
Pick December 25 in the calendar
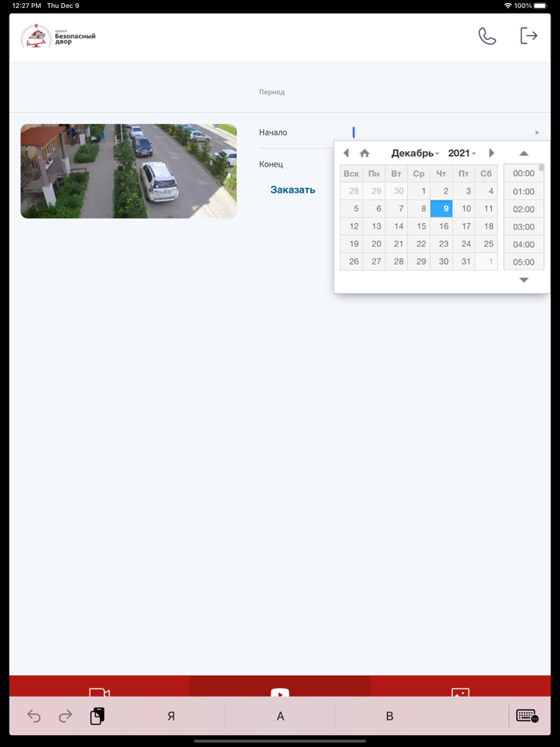486,244
